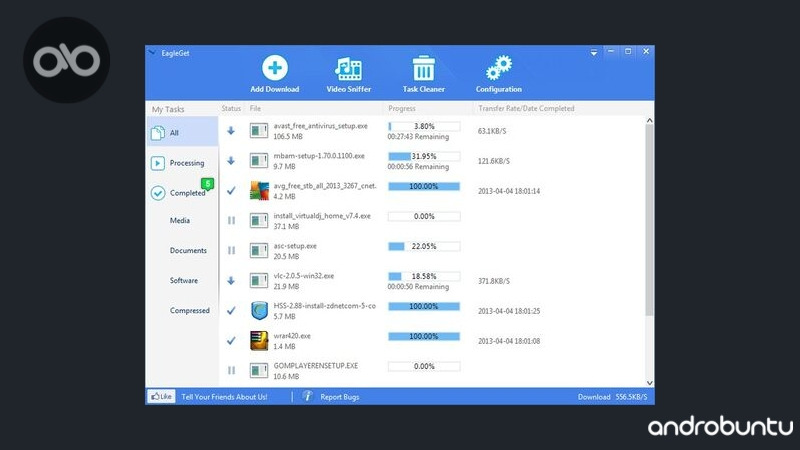The width and height of the screenshot is (800, 450).
Task: Click the file icon of asc-setup.exe
Action: pos(259,251)
